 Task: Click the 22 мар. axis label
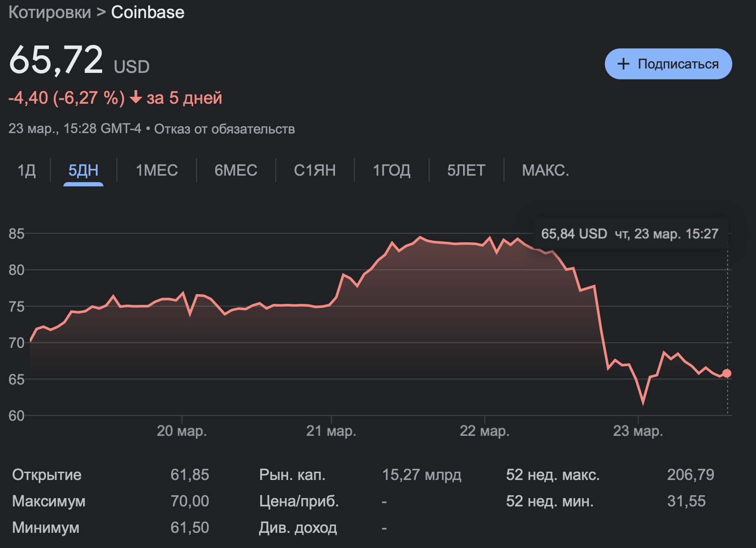tap(485, 431)
